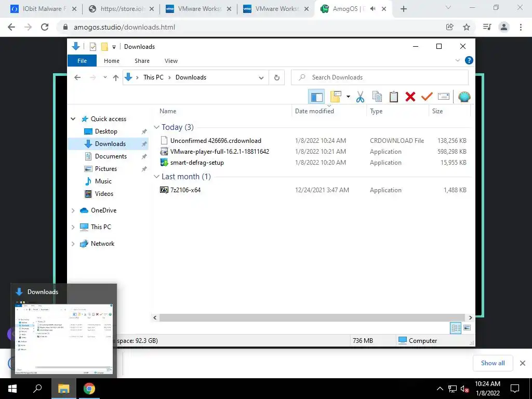Viewport: 532px width, 399px height.
Task: Click the horizontal scrollbar in file list
Action: click(312, 317)
